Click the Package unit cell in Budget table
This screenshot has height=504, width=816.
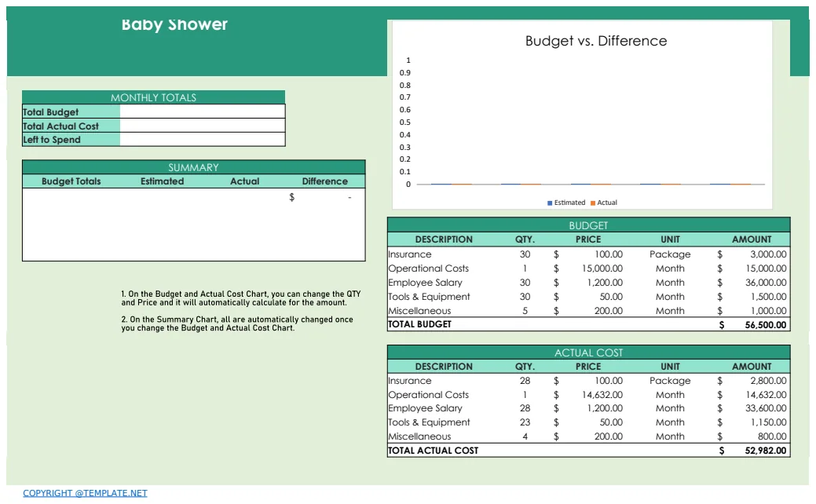[x=670, y=254]
